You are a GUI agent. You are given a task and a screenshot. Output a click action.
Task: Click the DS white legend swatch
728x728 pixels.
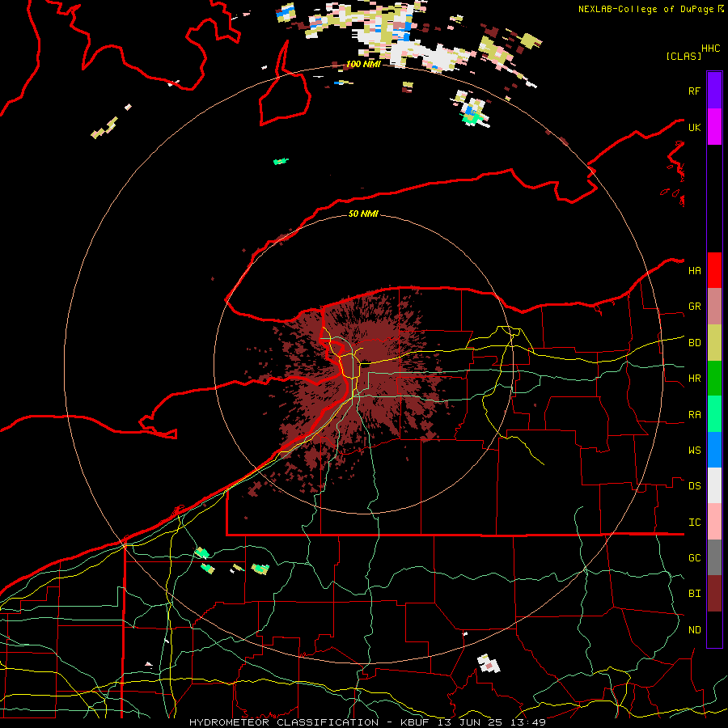click(714, 485)
